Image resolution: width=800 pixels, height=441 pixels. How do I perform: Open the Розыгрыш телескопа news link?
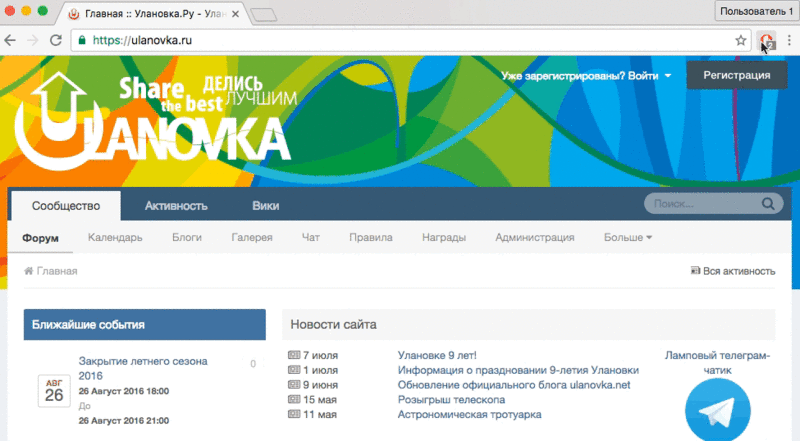[x=452, y=400]
